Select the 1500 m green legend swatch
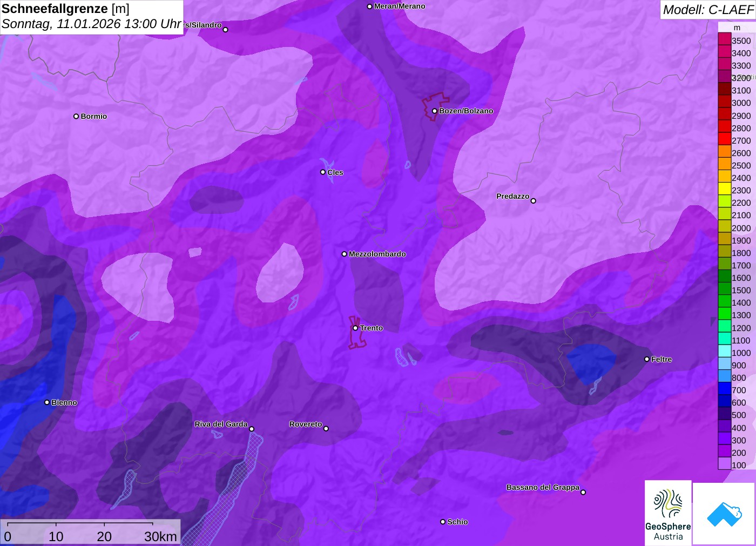 point(724,288)
